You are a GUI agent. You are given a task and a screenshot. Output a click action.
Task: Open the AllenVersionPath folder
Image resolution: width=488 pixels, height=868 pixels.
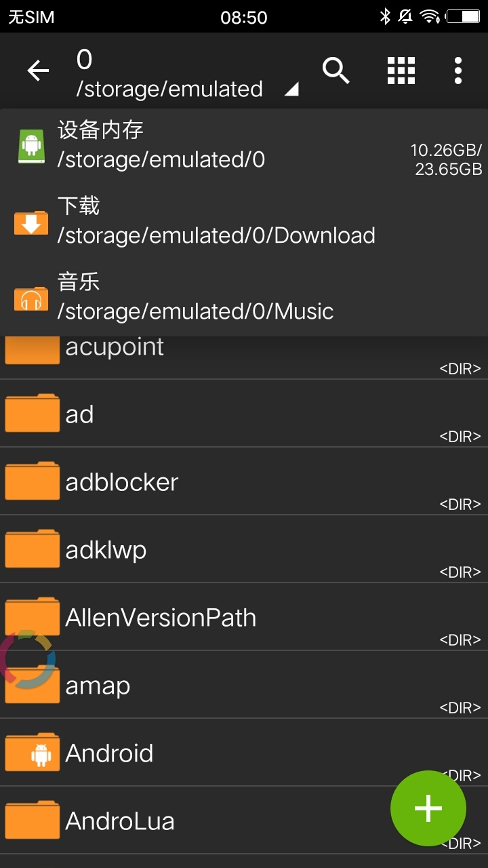click(x=161, y=618)
